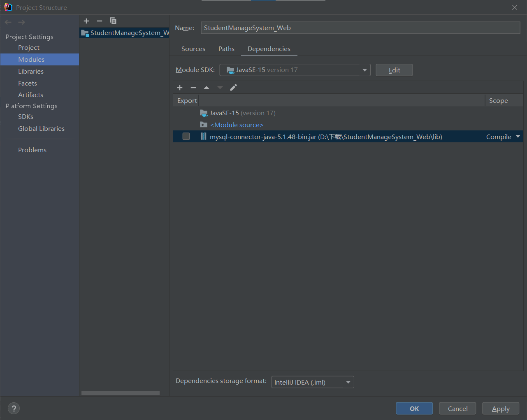
Task: Click the back navigation arrow
Action: tap(8, 22)
